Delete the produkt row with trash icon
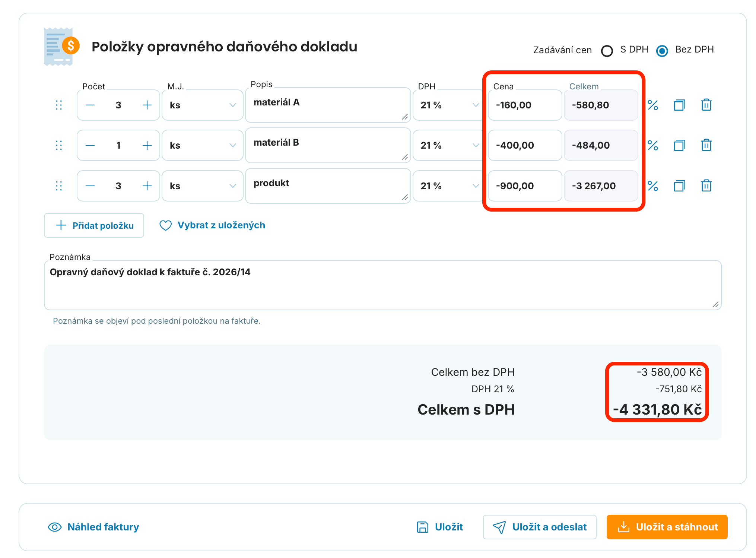 (706, 186)
